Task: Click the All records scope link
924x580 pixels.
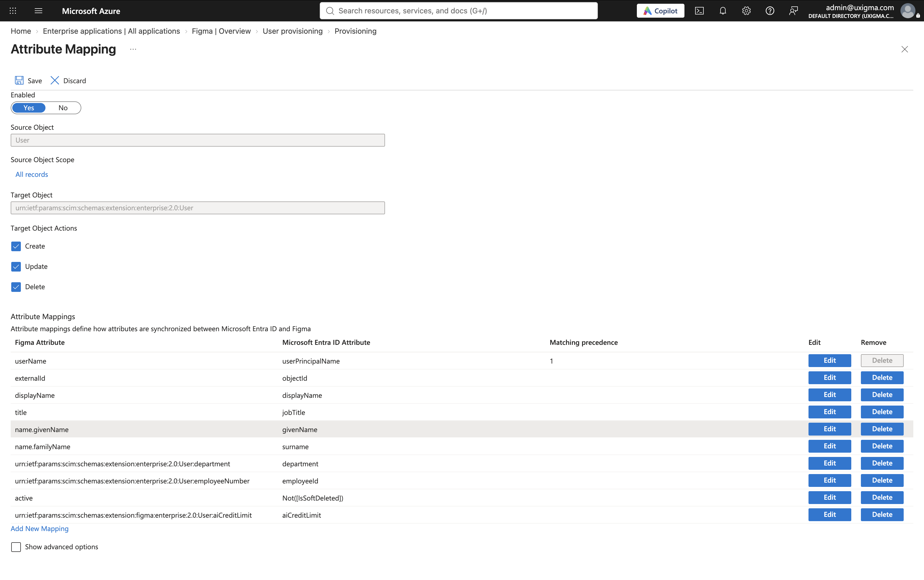Action: 32,174
